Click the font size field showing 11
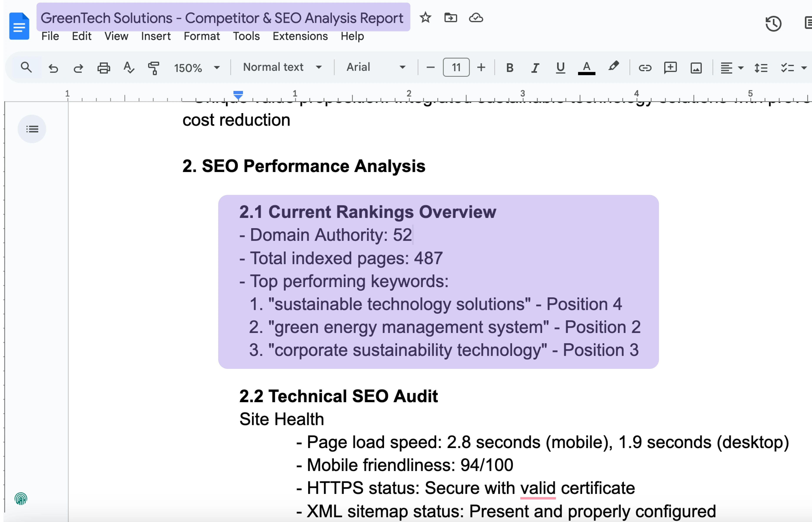This screenshot has width=812, height=522. pos(456,67)
